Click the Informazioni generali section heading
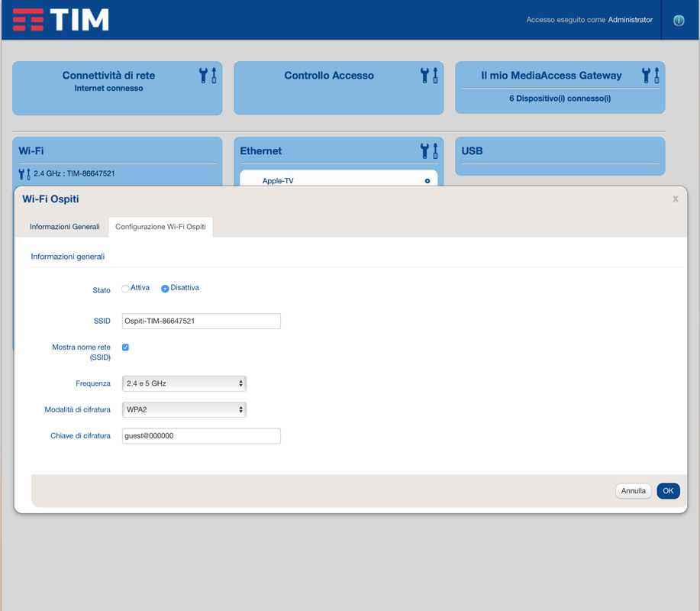 point(67,257)
